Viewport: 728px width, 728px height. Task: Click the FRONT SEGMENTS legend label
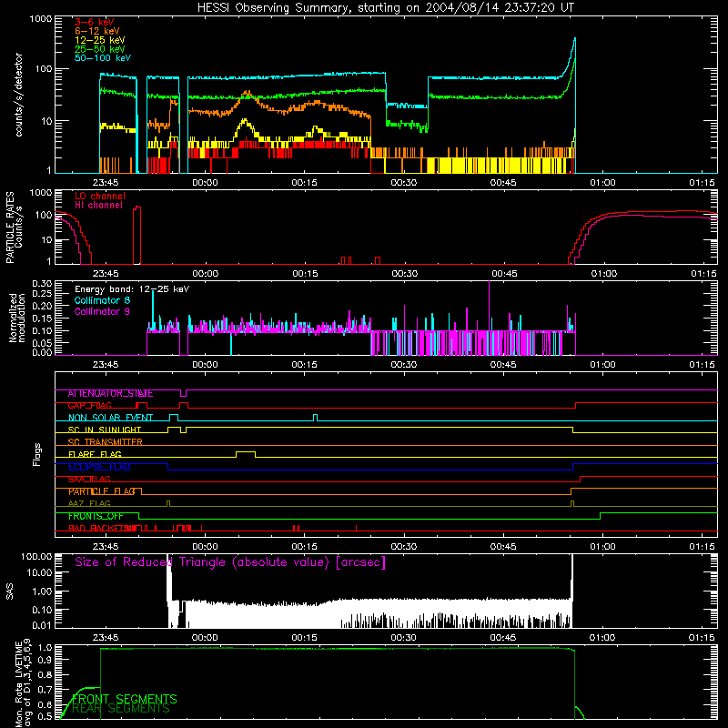[125, 699]
